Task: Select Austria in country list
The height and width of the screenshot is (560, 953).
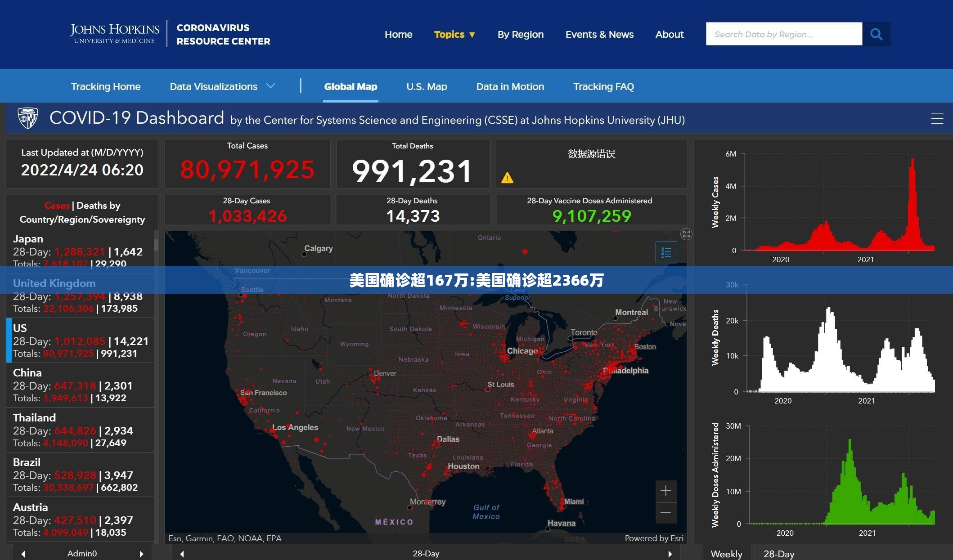Action: click(x=80, y=520)
